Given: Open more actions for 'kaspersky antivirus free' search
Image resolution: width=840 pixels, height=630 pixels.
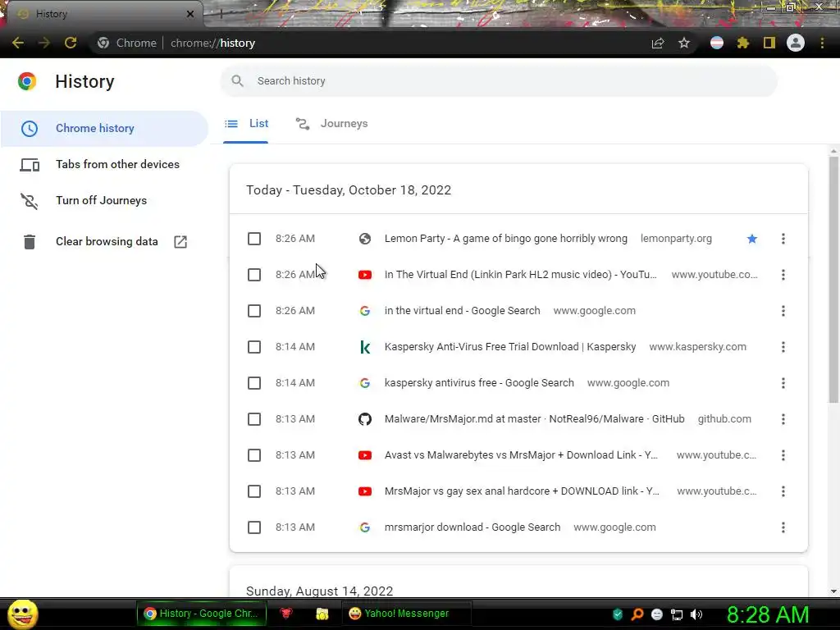Looking at the screenshot, I should click(x=783, y=383).
